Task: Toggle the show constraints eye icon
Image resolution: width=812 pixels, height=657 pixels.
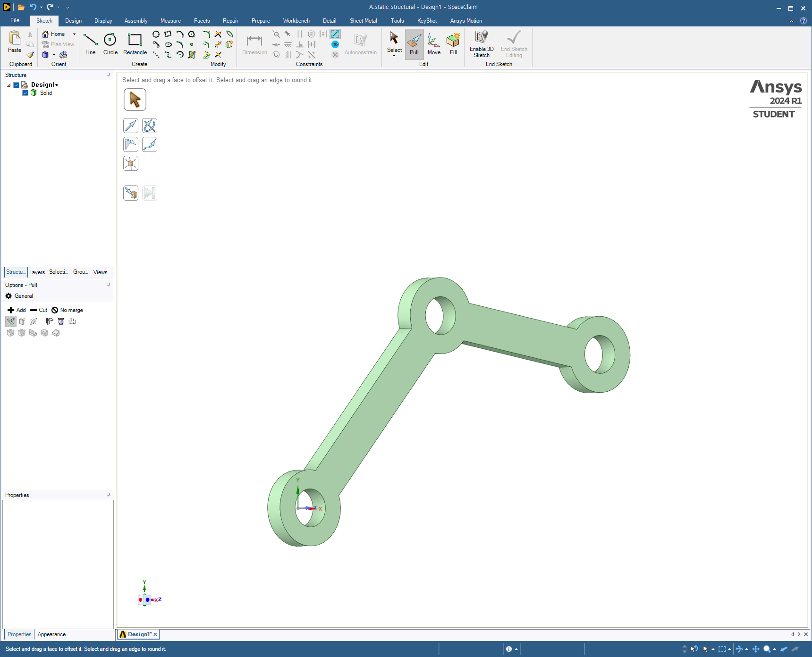Action: (335, 44)
